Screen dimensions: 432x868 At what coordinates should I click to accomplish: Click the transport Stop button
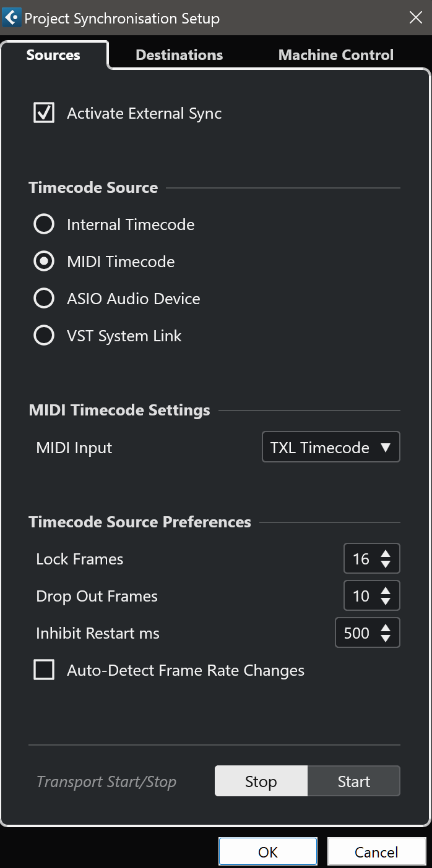point(261,781)
